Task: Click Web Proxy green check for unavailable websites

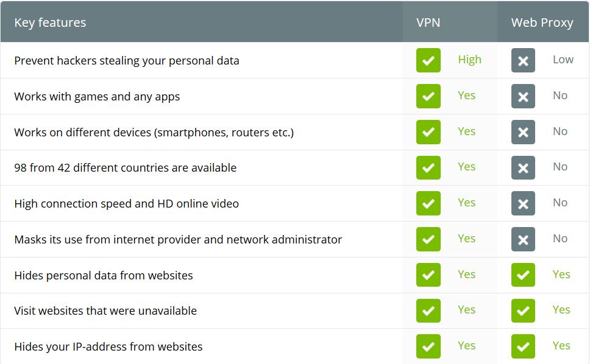Action: (523, 310)
